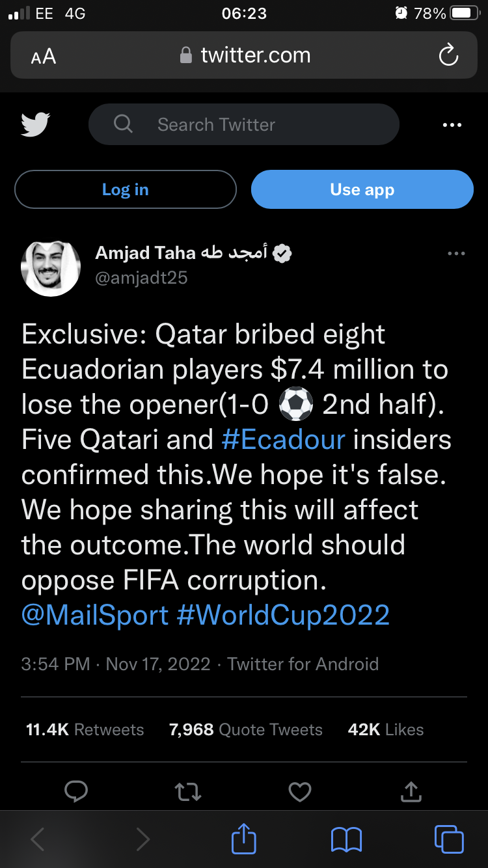Open Safari bookmarks book icon
Image resolution: width=488 pixels, height=868 pixels.
click(346, 839)
